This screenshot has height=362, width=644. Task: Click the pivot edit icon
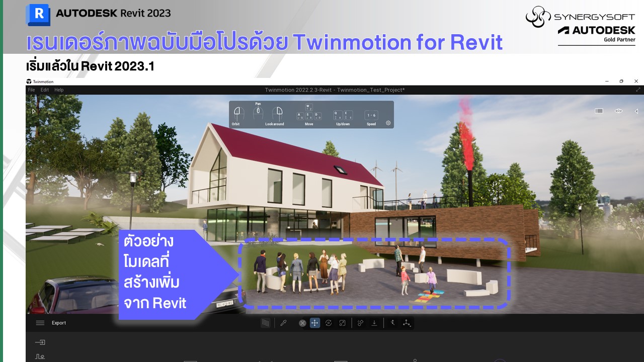click(x=392, y=323)
